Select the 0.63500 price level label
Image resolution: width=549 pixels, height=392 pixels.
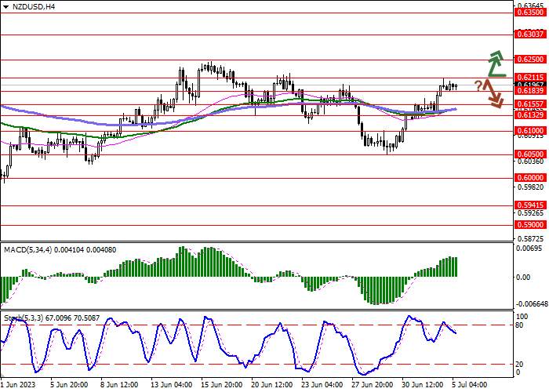pos(530,13)
